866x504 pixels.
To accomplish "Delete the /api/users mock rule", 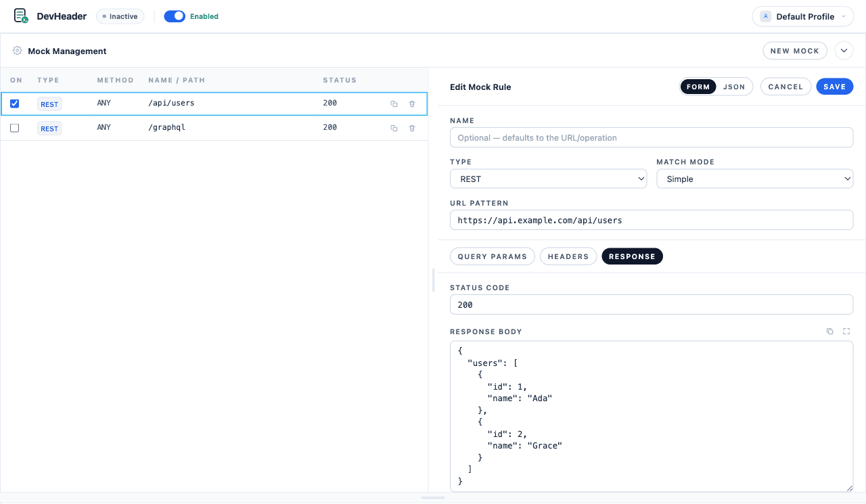I will pyautogui.click(x=412, y=104).
